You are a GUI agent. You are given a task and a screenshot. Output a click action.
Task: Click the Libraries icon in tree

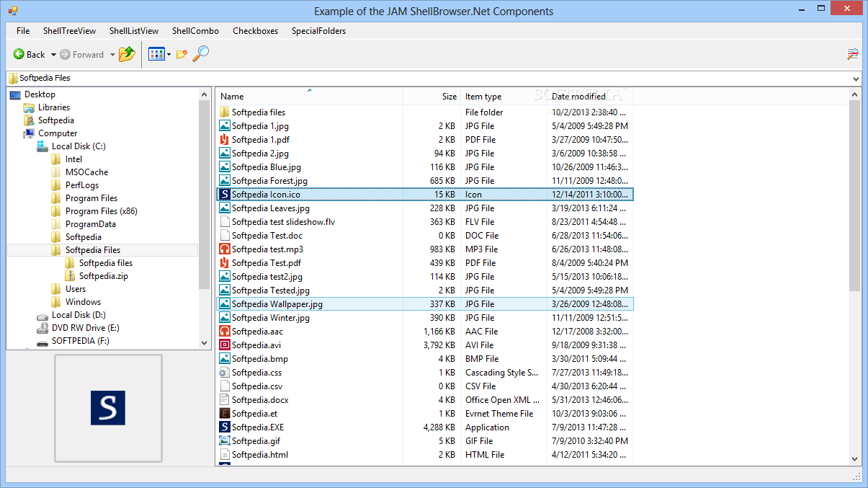[29, 107]
